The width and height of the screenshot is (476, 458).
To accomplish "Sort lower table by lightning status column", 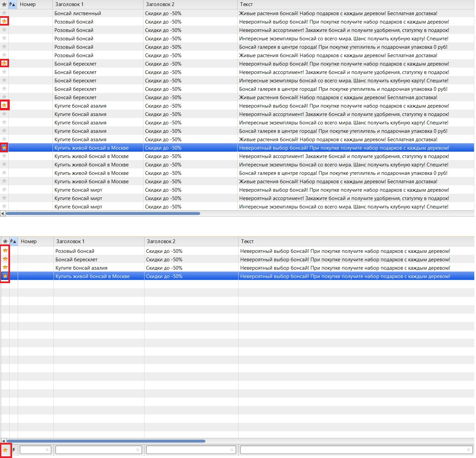I will (13, 241).
